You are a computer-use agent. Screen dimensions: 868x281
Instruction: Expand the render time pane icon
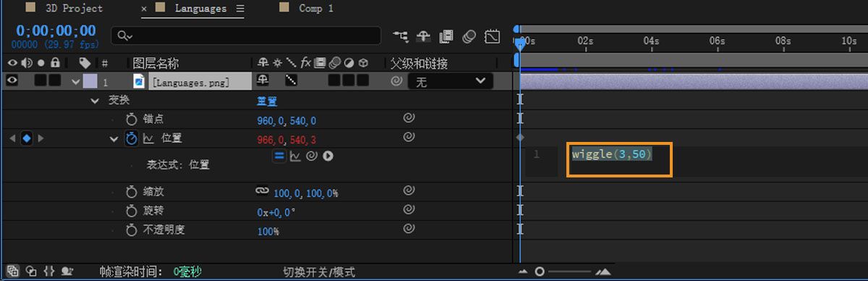[x=67, y=271]
